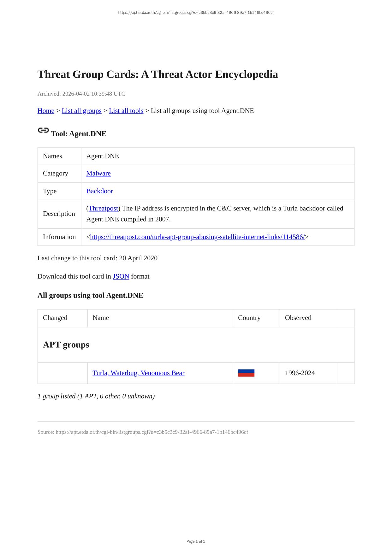The image size is (392, 554).
Task: Open the Malware category link
Action: click(x=98, y=173)
